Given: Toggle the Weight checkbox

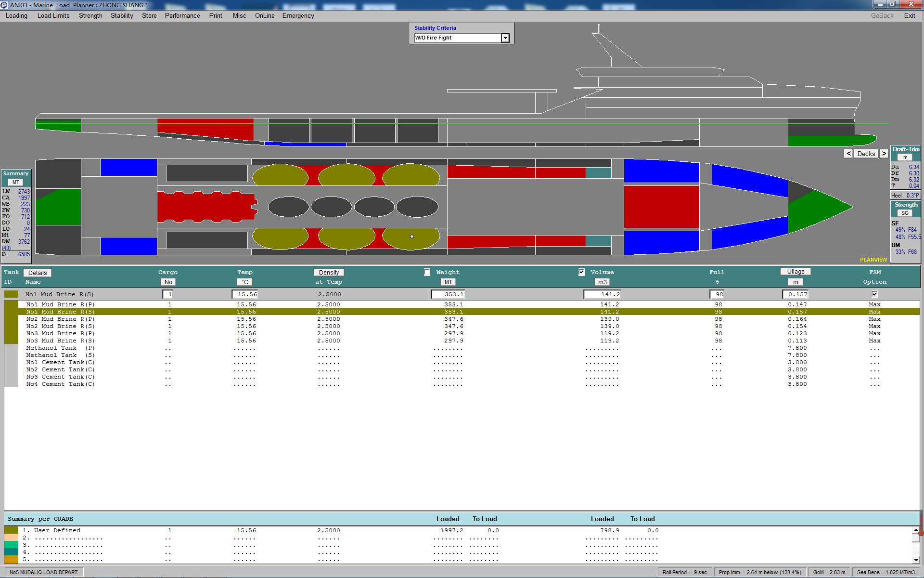Looking at the screenshot, I should [x=427, y=272].
